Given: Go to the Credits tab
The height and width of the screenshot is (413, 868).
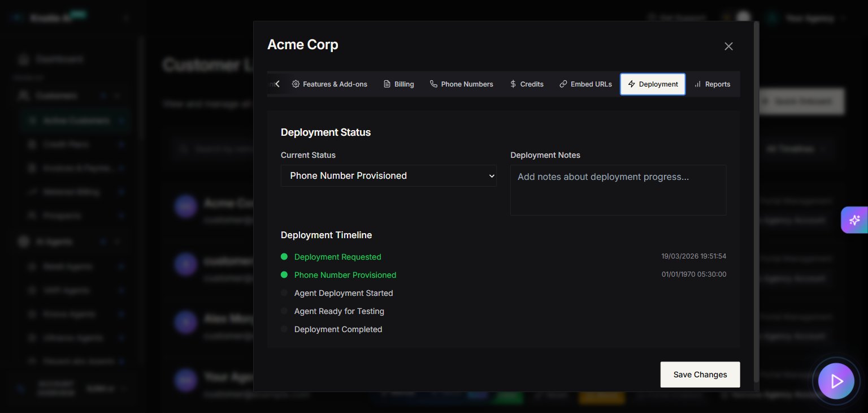Looking at the screenshot, I should click(x=527, y=84).
